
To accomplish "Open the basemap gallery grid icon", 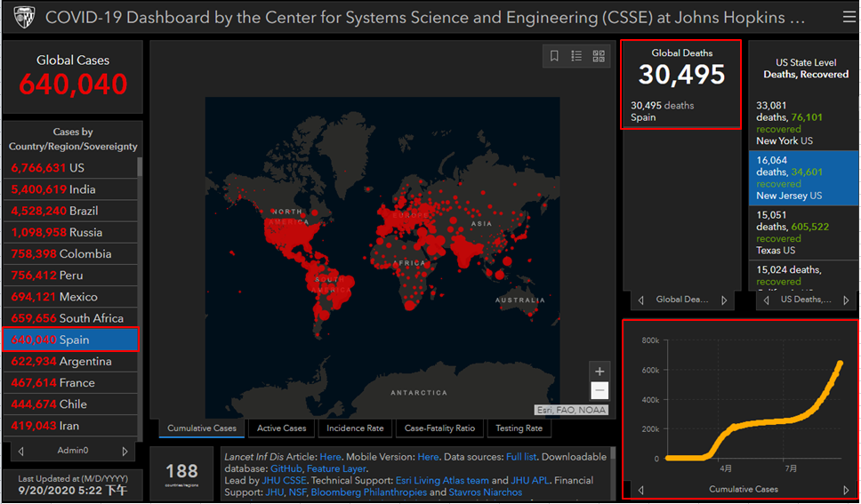I will tap(599, 56).
